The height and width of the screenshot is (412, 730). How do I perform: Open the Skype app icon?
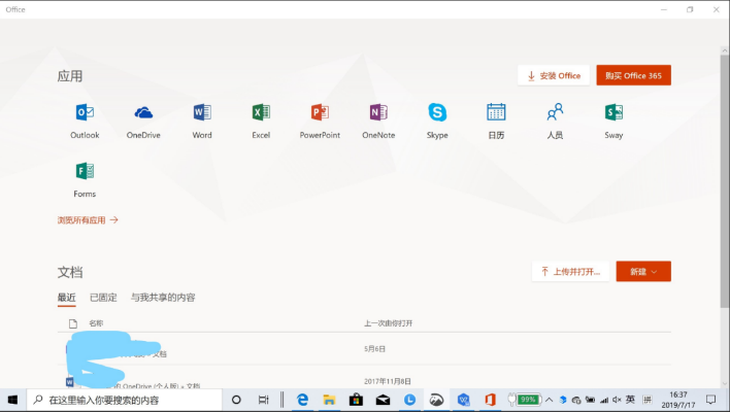(437, 113)
